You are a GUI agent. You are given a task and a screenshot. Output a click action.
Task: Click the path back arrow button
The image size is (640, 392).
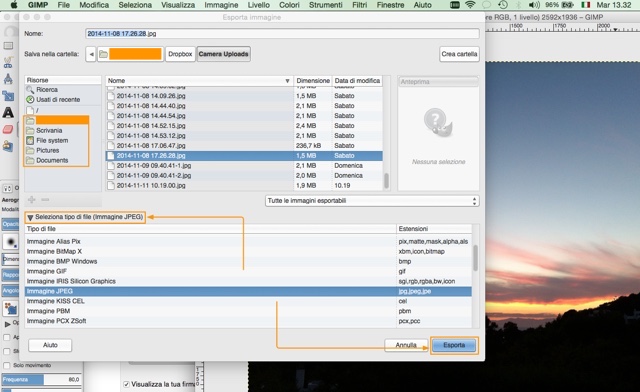coord(91,54)
